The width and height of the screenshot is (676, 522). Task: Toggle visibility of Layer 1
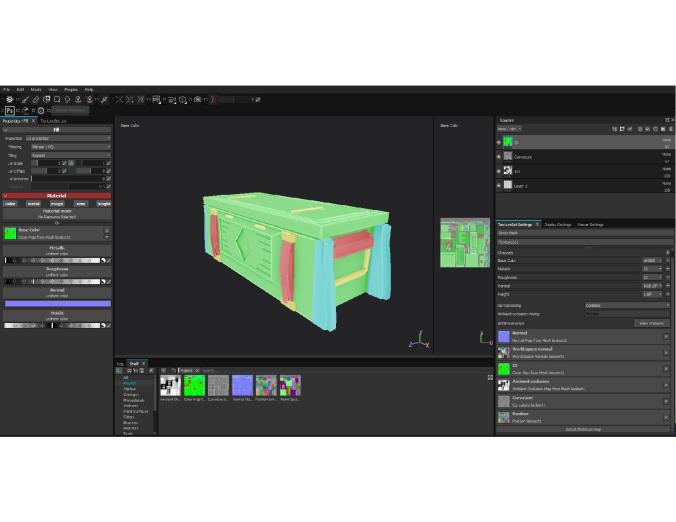[x=499, y=185]
